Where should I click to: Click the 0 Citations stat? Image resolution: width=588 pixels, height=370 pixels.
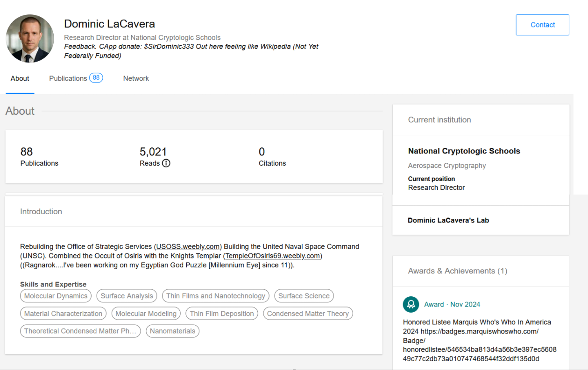(272, 157)
